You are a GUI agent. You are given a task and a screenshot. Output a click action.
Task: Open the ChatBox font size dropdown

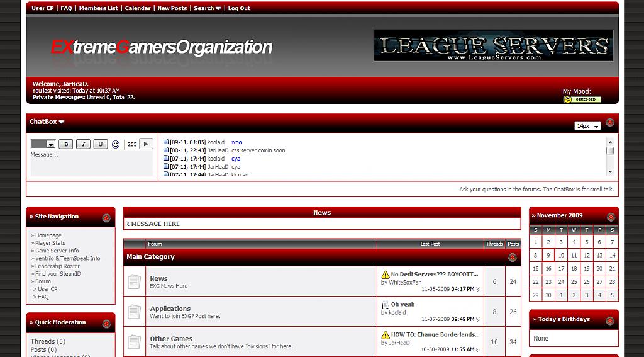587,126
